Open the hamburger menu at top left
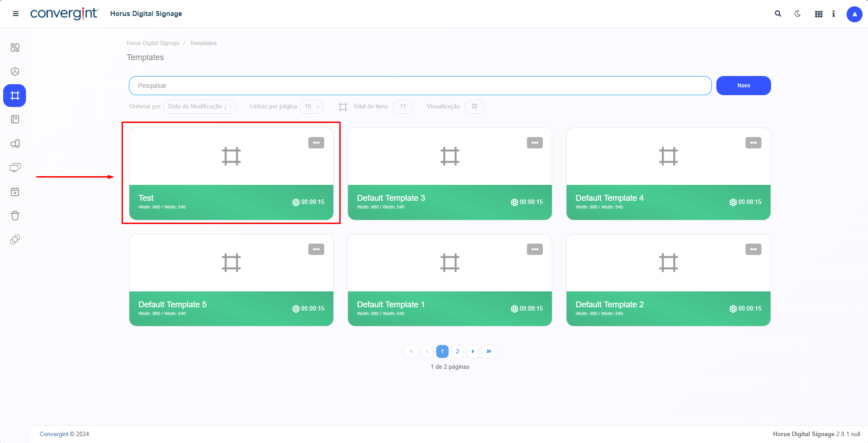Viewport: 868px width, 443px height. 15,14
